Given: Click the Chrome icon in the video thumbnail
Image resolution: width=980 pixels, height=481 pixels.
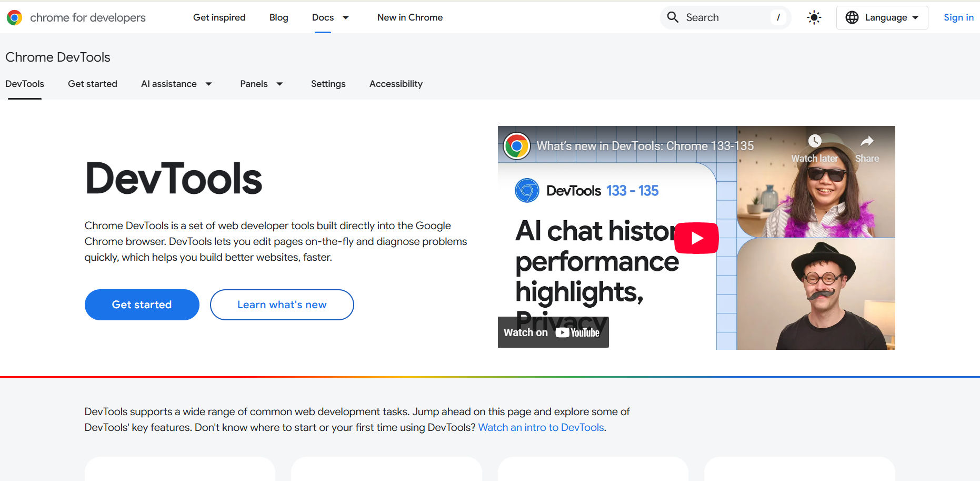Looking at the screenshot, I should 517,146.
